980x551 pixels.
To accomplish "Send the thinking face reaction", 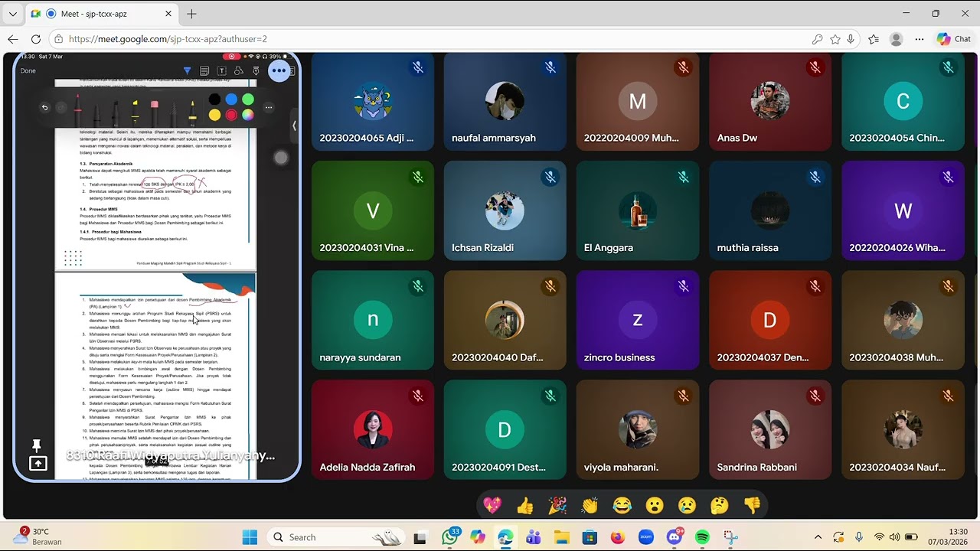I will point(720,505).
